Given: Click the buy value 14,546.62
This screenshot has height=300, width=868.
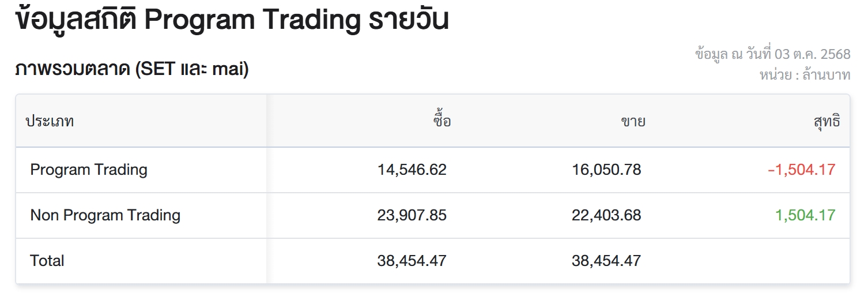Looking at the screenshot, I should pos(412,170).
